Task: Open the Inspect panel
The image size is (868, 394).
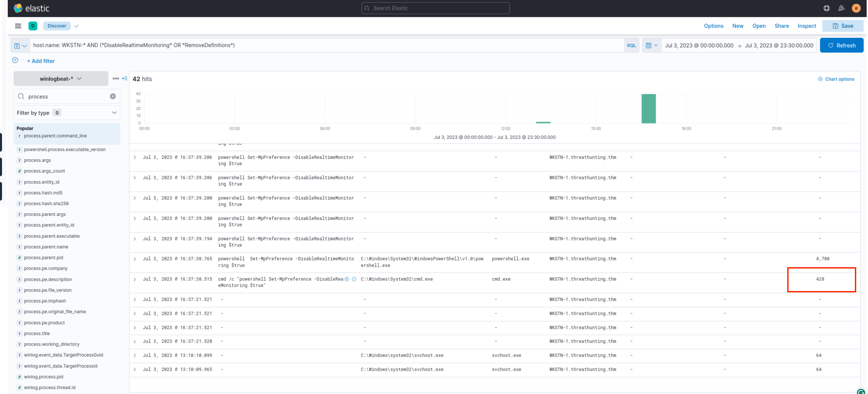Action: tap(807, 26)
